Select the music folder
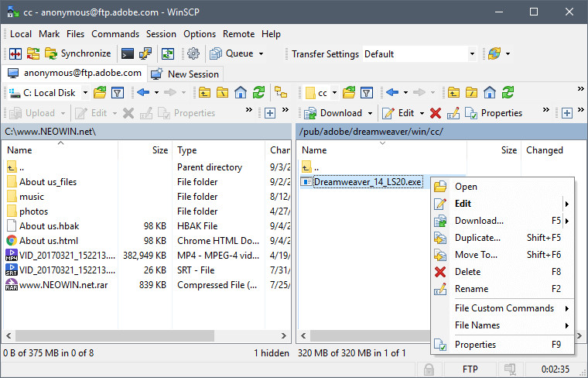The image size is (588, 378). click(x=32, y=197)
